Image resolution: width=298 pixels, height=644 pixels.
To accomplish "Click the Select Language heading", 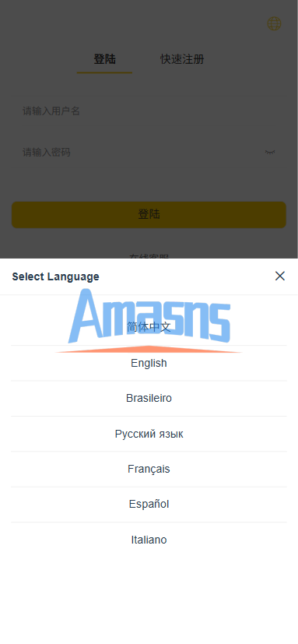I will (55, 276).
